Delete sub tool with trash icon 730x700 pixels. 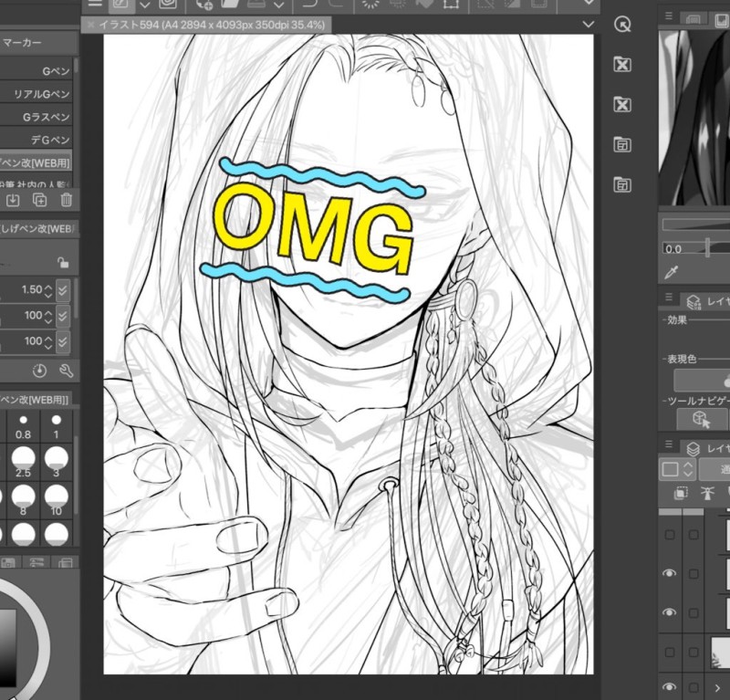coord(66,200)
